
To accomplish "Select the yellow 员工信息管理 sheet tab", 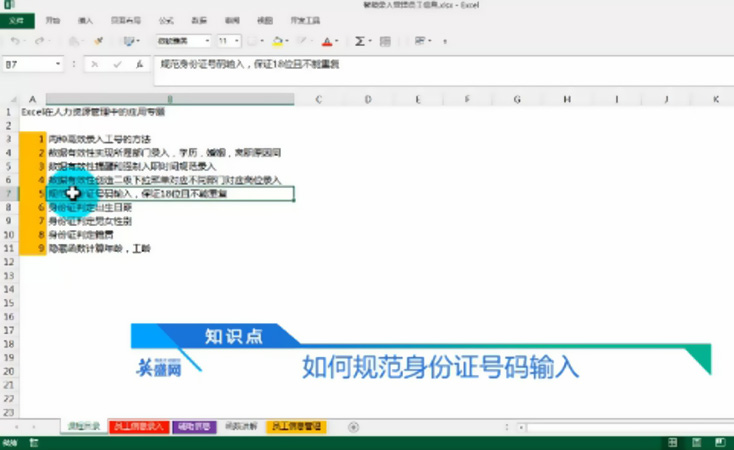I will [297, 427].
